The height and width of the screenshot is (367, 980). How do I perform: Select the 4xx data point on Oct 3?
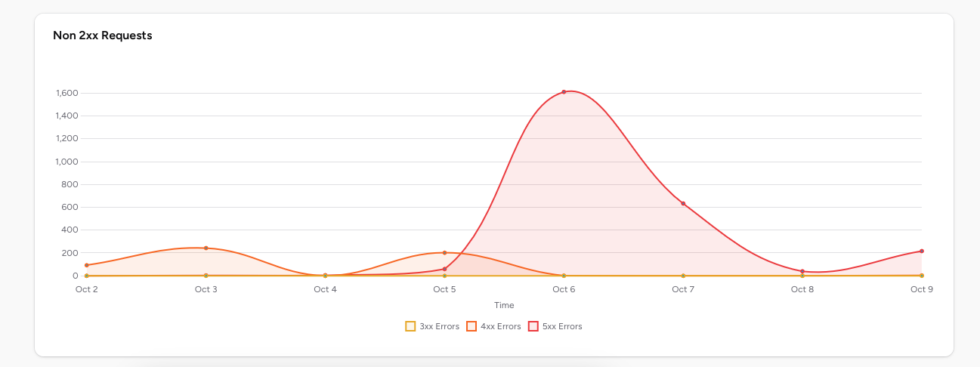tap(206, 248)
